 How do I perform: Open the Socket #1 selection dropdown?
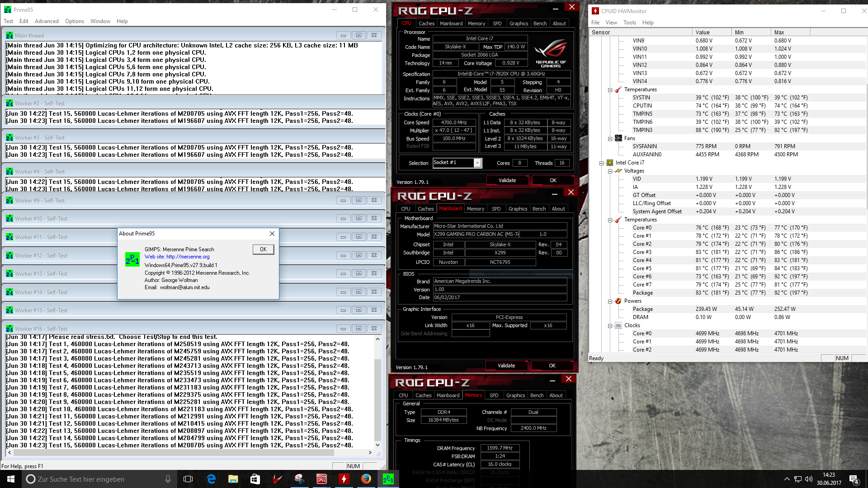pyautogui.click(x=477, y=163)
